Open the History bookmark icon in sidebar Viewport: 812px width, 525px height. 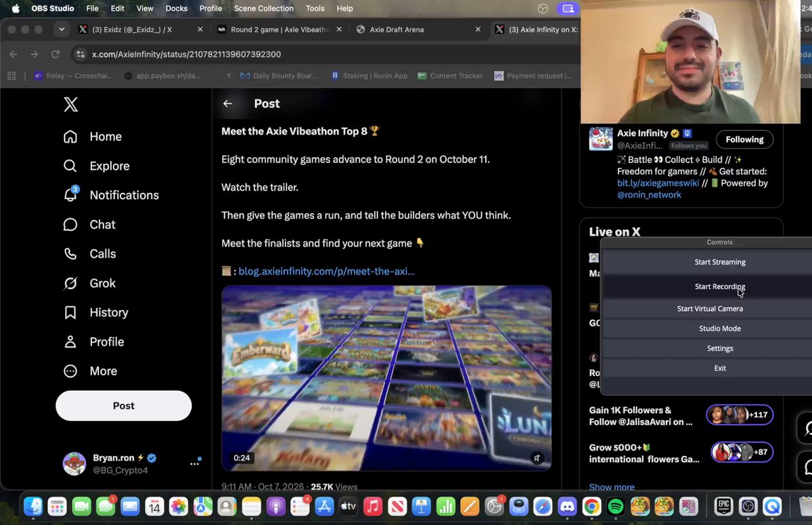pyautogui.click(x=70, y=313)
